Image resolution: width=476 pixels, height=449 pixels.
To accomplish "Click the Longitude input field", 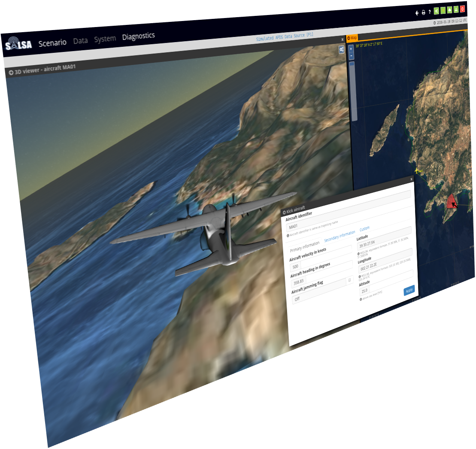I will [x=385, y=260].
